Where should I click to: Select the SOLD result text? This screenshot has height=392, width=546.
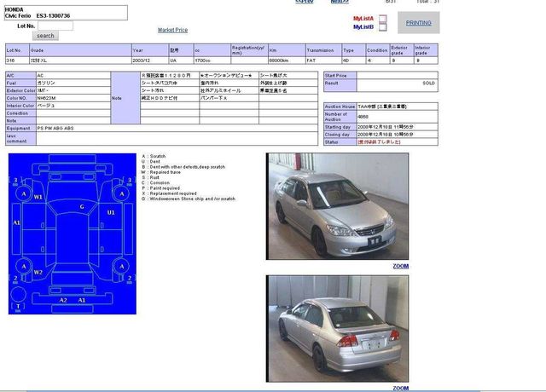428,84
